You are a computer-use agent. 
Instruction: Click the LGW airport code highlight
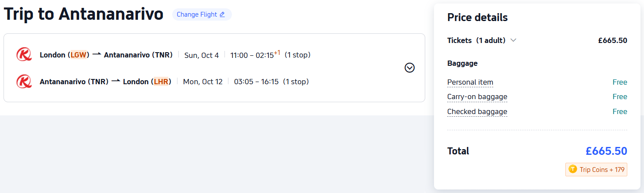click(x=79, y=55)
